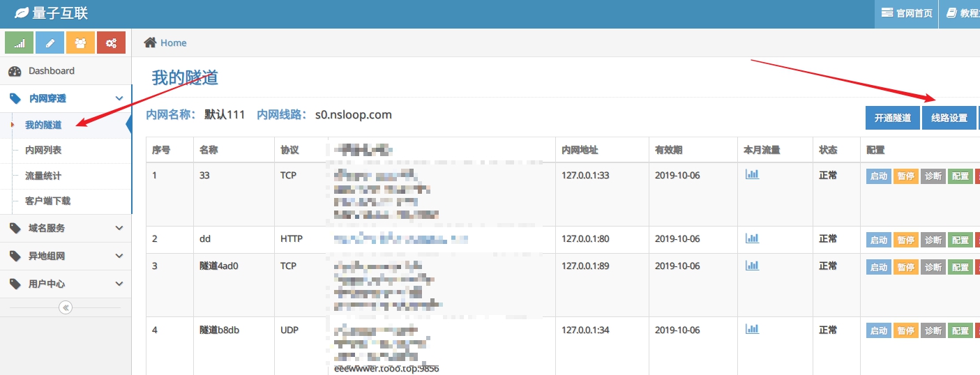Image resolution: width=980 pixels, height=375 pixels.
Task: Open 内网列表 in the sidebar
Action: tap(43, 150)
